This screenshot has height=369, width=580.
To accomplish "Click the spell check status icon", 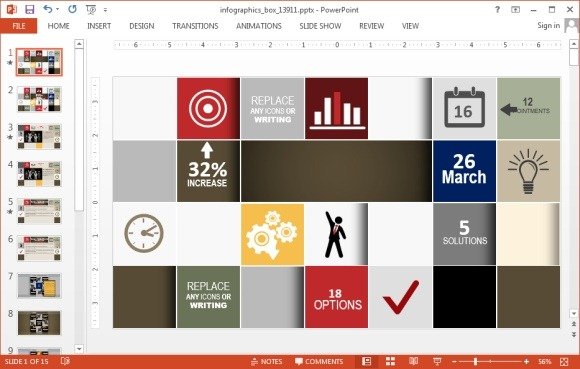I will point(65,361).
